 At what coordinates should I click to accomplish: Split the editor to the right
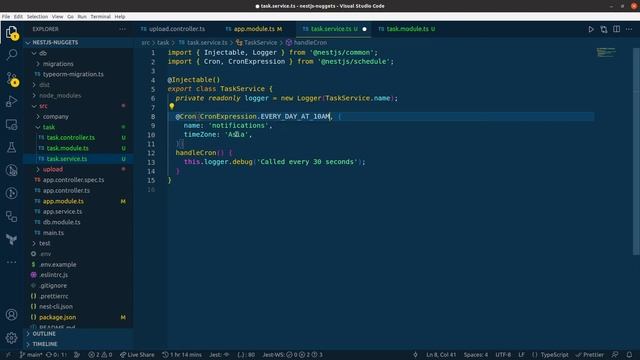pyautogui.click(x=616, y=29)
